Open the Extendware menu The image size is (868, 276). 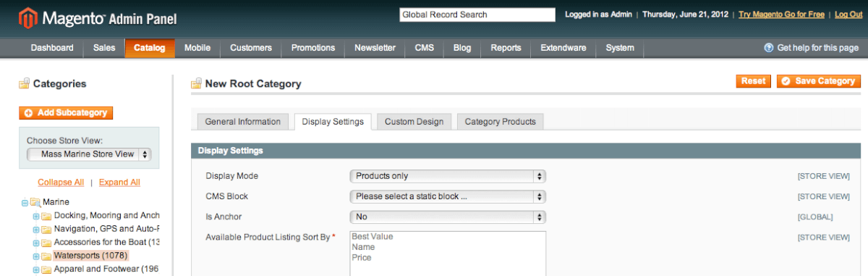(x=563, y=49)
